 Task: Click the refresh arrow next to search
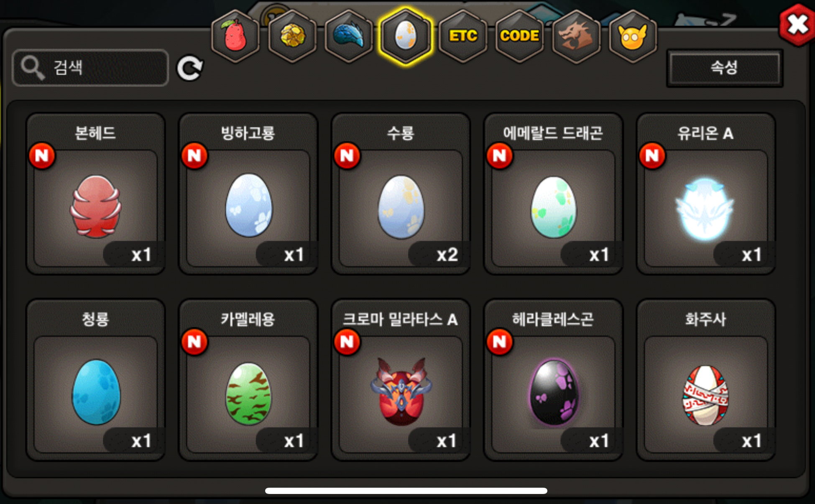tap(190, 69)
